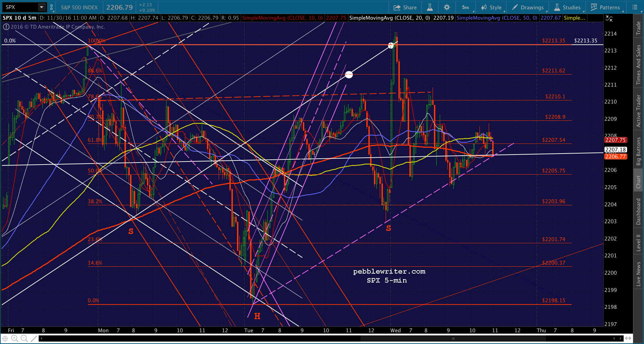Click the $2210.1 Fibonacci level label
644x344 pixels.
coord(555,97)
